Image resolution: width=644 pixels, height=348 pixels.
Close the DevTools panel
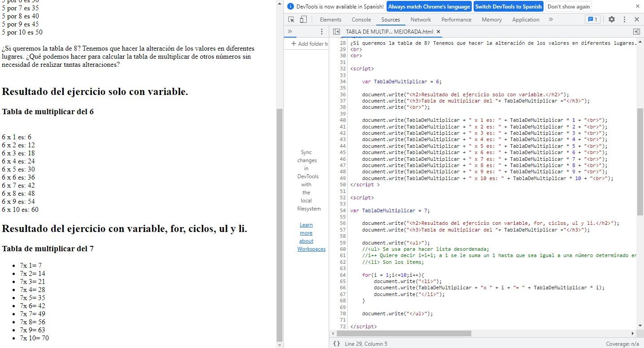(636, 19)
